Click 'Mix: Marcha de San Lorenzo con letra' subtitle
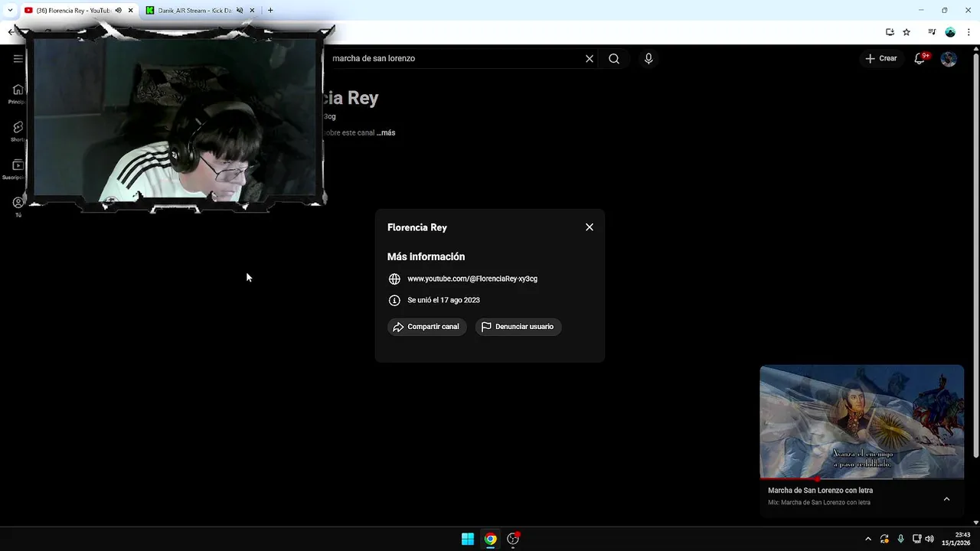This screenshot has height=551, width=980. pyautogui.click(x=819, y=503)
